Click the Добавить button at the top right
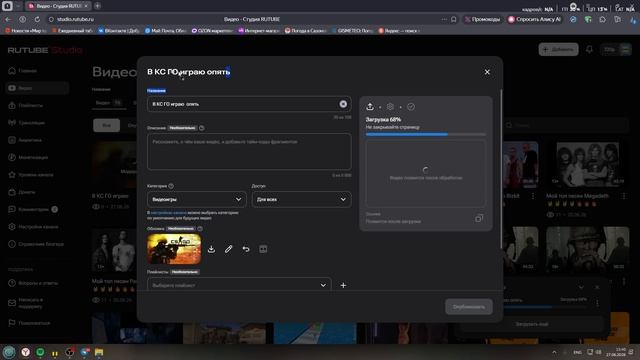640x360 pixels. (x=558, y=49)
